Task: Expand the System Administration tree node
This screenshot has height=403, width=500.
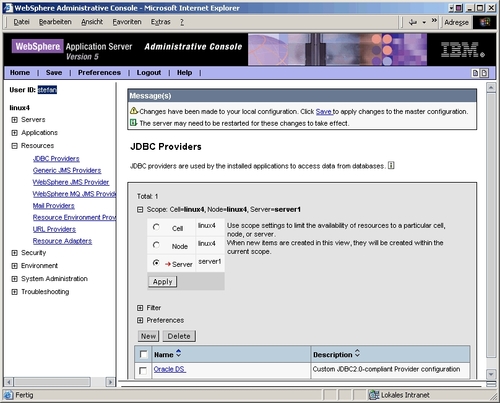Action: point(14,279)
